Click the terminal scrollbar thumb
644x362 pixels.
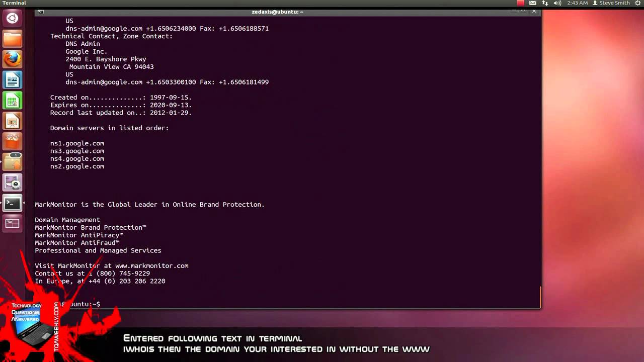coord(540,297)
